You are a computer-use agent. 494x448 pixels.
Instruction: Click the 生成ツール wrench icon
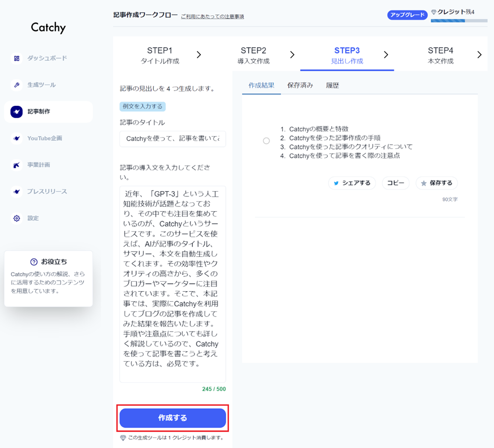pyautogui.click(x=17, y=85)
